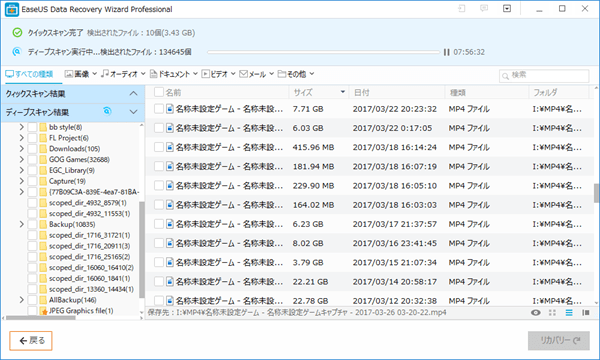Switch to the thumbnail grid view
The height and width of the screenshot is (360, 600).
[552, 313]
